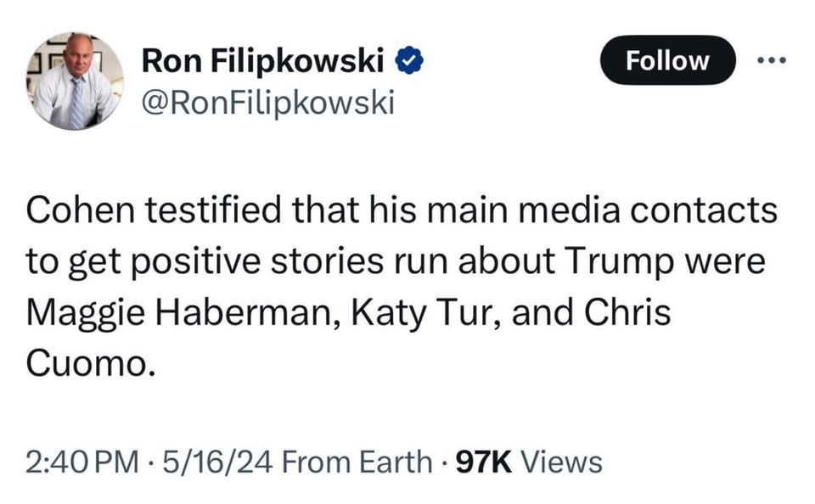Click the From Earth location label
The height and width of the screenshot is (504, 815).
click(356, 462)
